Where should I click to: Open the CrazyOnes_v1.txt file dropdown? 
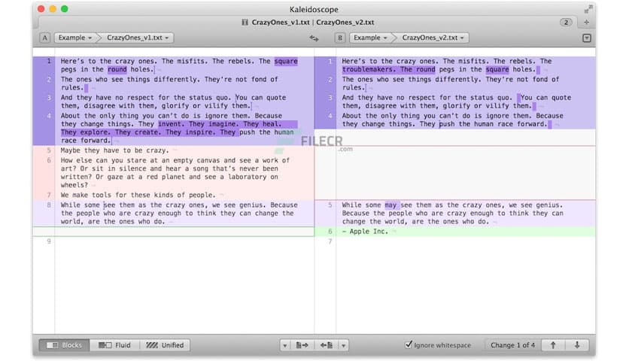138,38
